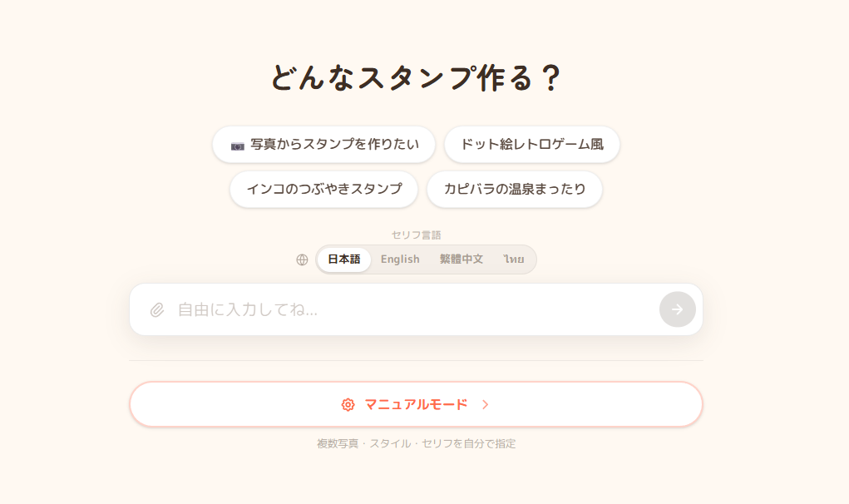This screenshot has width=849, height=504.
Task: Set dialogue language to ไทย
Action: [x=514, y=259]
